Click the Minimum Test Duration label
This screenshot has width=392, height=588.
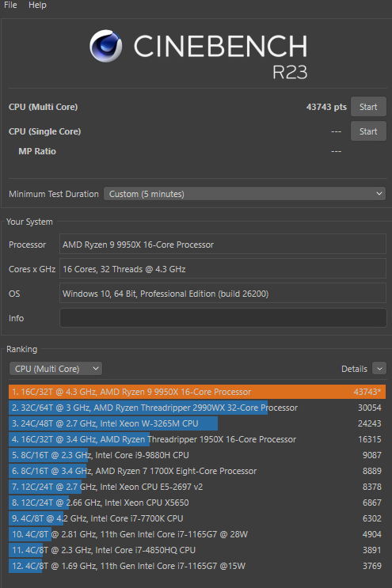tap(54, 194)
